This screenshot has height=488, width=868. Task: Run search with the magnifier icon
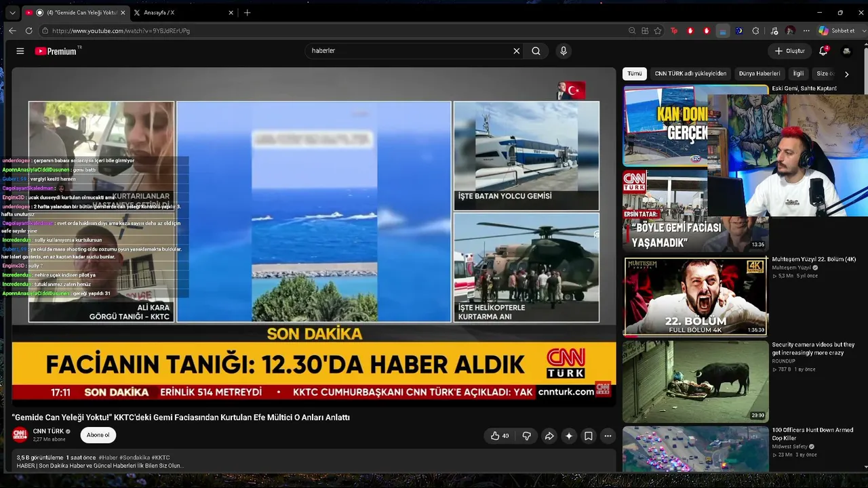[x=536, y=51]
